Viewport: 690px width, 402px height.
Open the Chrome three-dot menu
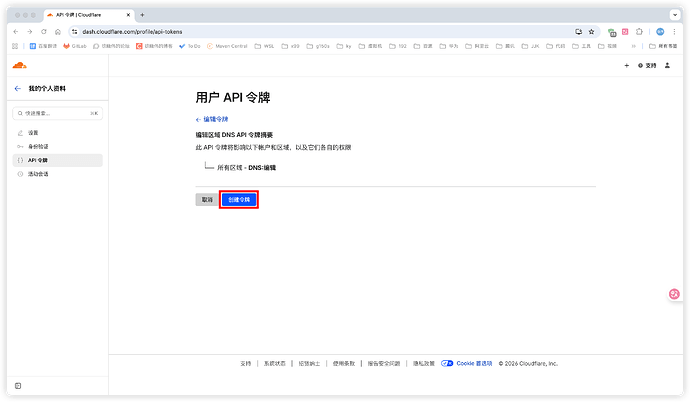(x=673, y=32)
